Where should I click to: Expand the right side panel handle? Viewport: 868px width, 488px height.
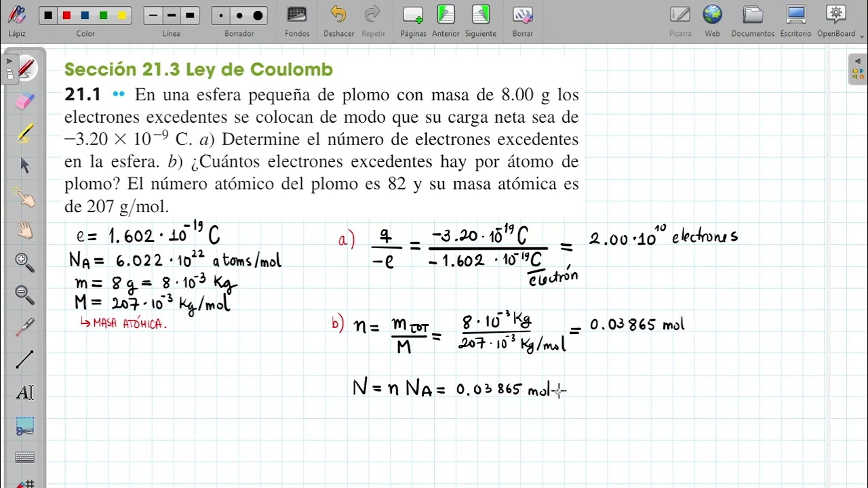pyautogui.click(x=858, y=69)
